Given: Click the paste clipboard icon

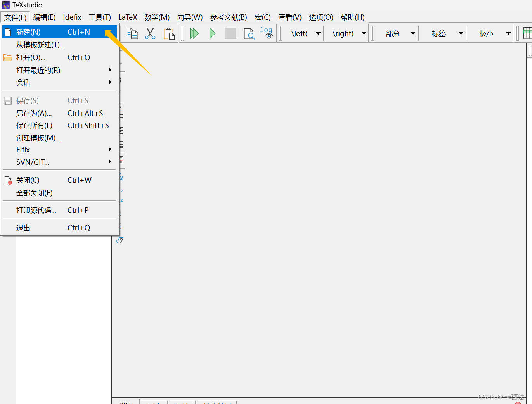Looking at the screenshot, I should 169,33.
